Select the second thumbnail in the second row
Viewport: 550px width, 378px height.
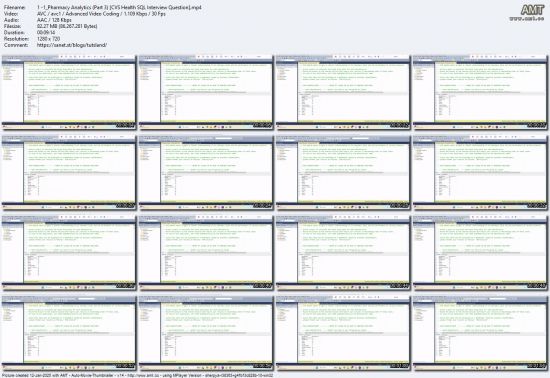[x=206, y=172]
